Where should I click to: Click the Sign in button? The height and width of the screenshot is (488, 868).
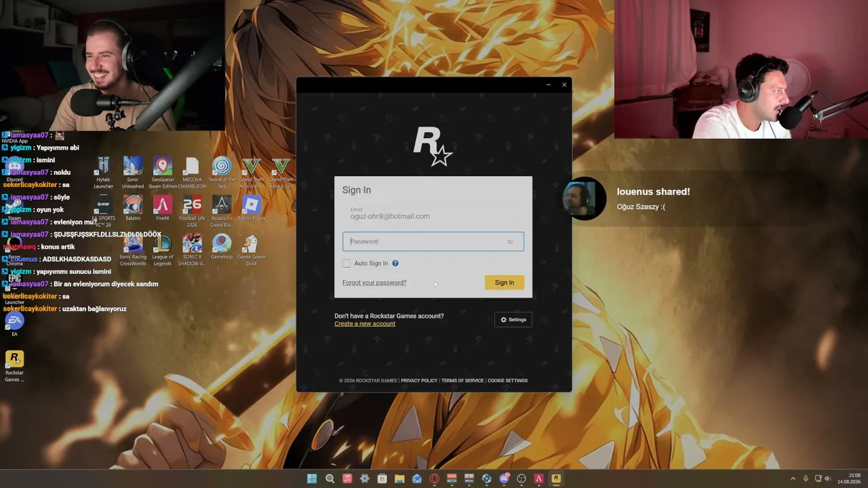click(504, 283)
